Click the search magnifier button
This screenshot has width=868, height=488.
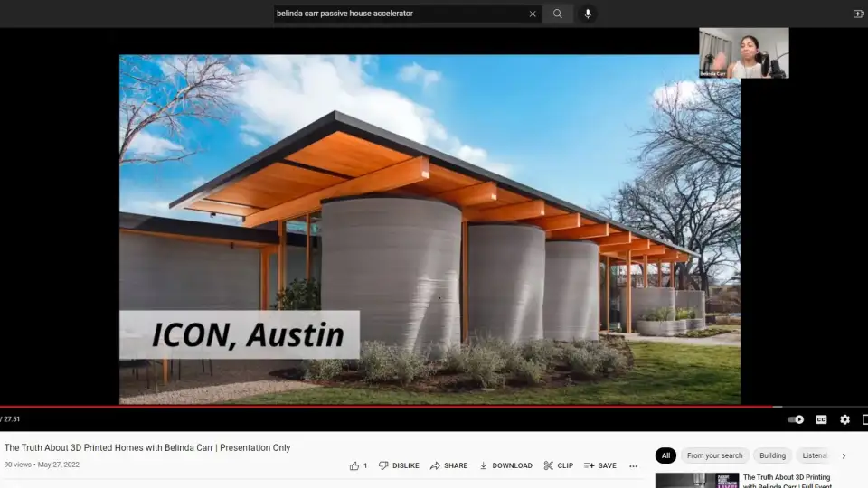[x=558, y=14]
